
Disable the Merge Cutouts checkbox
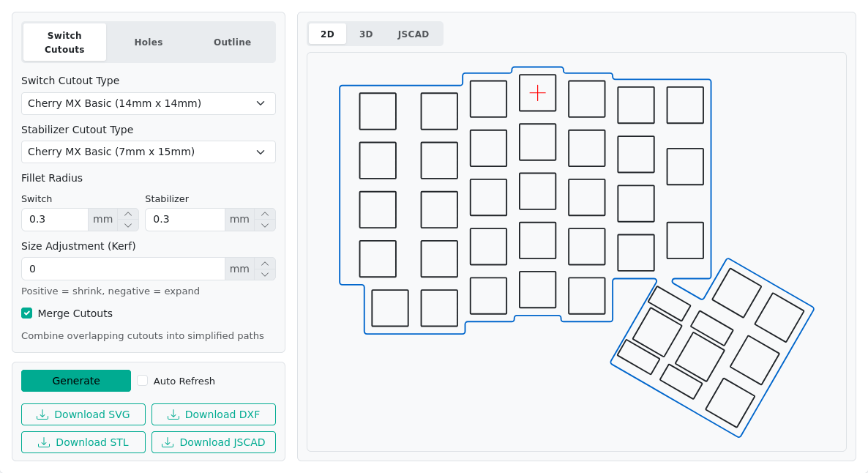point(26,313)
